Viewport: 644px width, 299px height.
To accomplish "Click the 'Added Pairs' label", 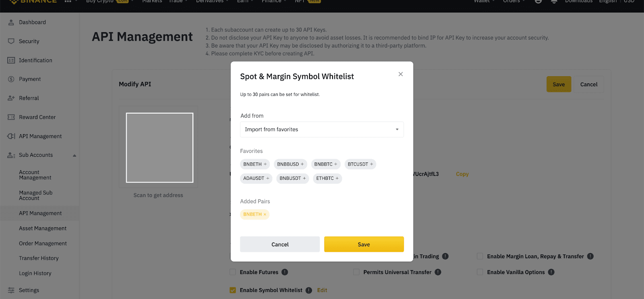I will [255, 201].
